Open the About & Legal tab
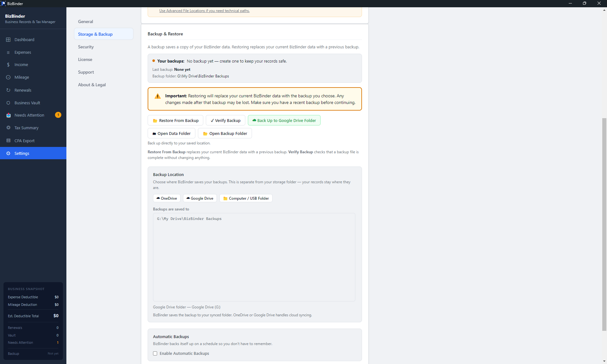Screen dimensions: 607x364 (104, 85)
